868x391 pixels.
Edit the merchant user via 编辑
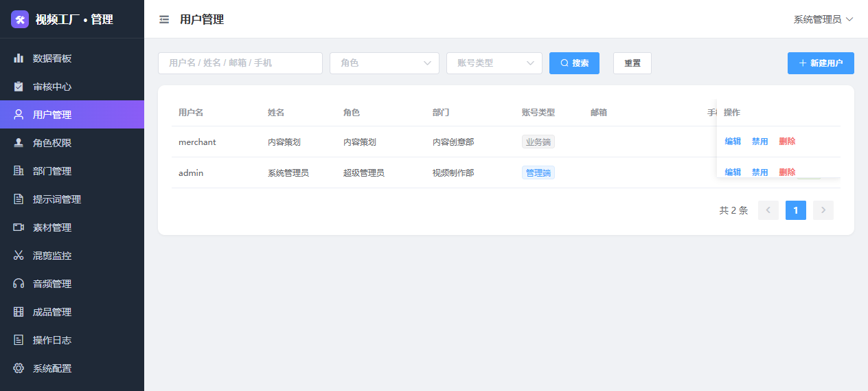(733, 142)
